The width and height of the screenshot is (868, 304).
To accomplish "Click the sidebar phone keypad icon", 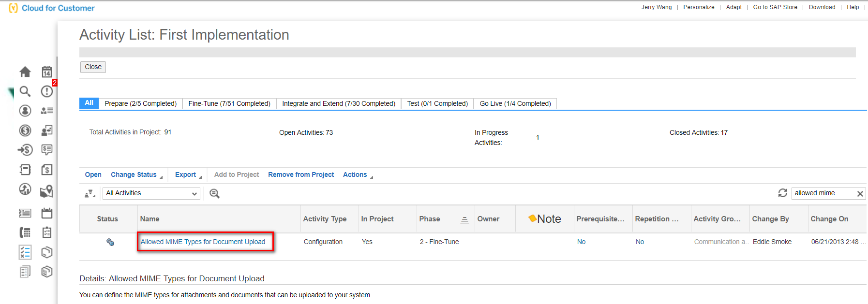I will click(x=25, y=232).
